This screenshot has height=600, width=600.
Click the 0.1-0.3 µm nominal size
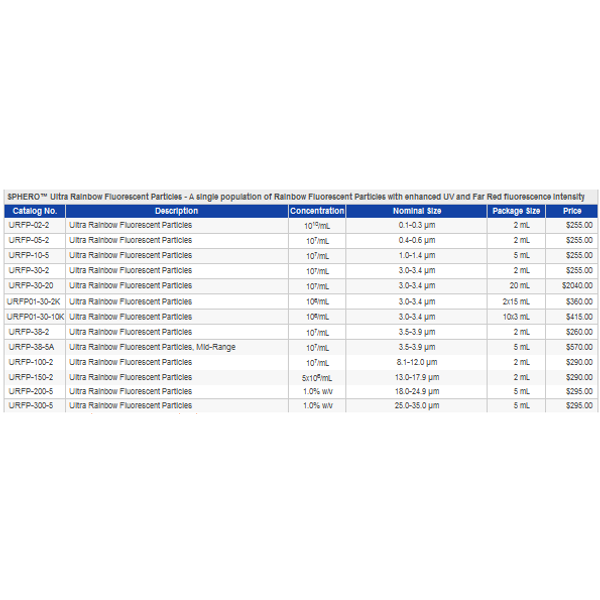(417, 225)
